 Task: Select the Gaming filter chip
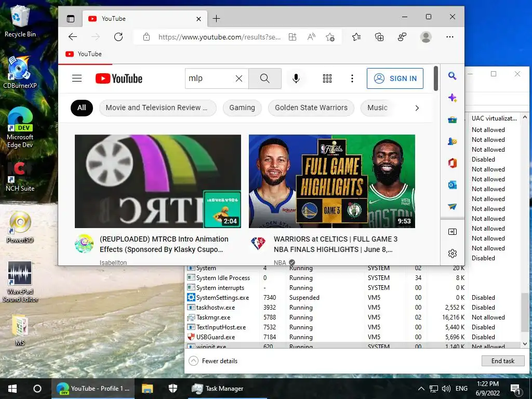pyautogui.click(x=242, y=108)
